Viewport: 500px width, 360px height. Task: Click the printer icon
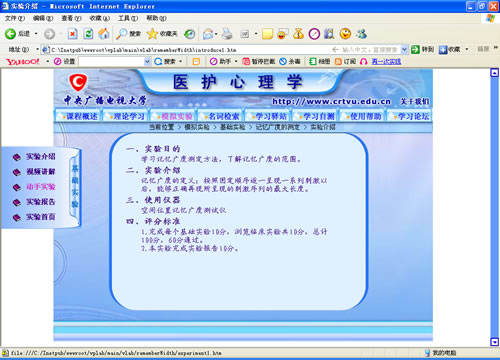click(227, 34)
